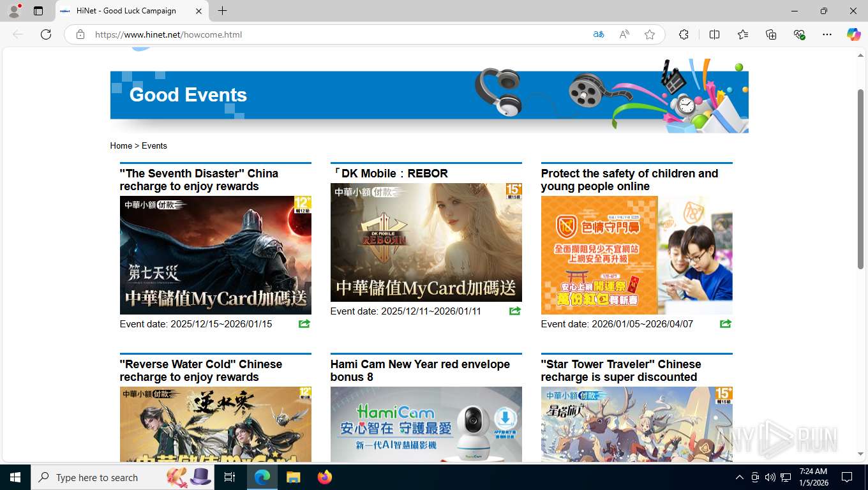Open Task View on the taskbar

(x=230, y=477)
